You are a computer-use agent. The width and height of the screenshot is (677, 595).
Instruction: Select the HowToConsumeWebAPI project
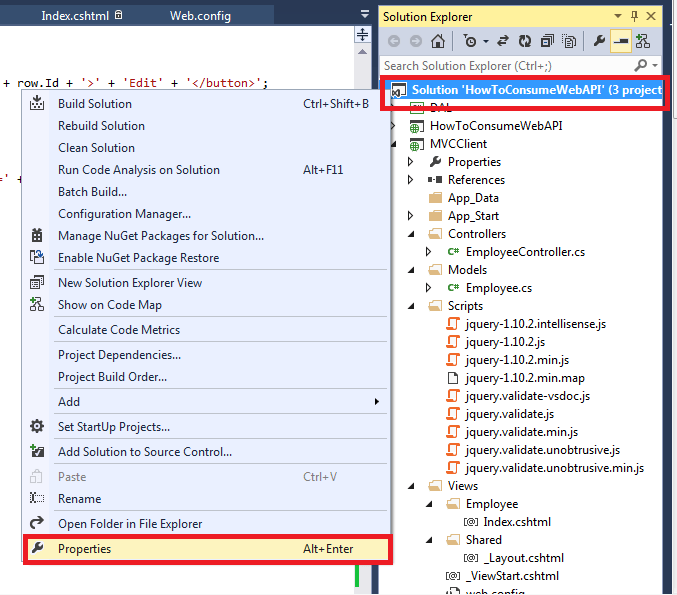point(496,126)
